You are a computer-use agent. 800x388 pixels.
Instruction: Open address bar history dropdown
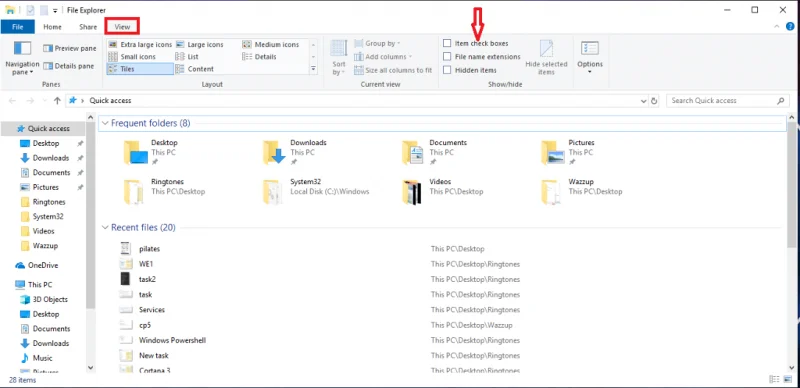tap(643, 101)
